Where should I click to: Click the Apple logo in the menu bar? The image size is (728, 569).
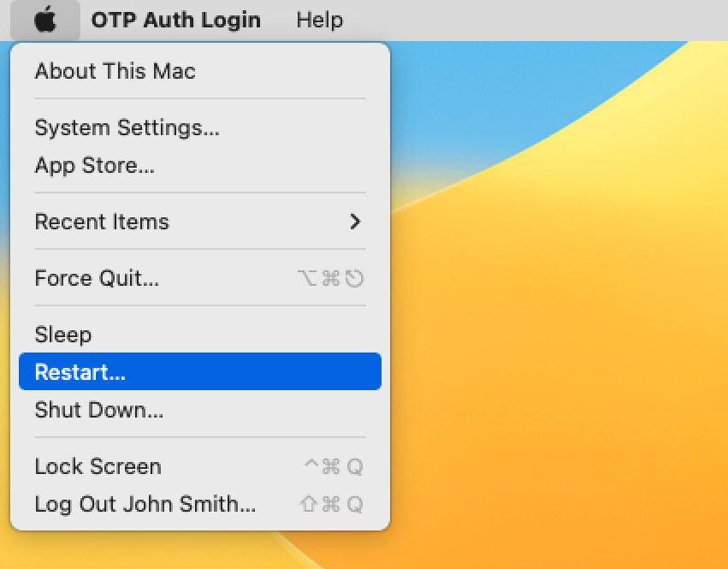tap(45, 20)
